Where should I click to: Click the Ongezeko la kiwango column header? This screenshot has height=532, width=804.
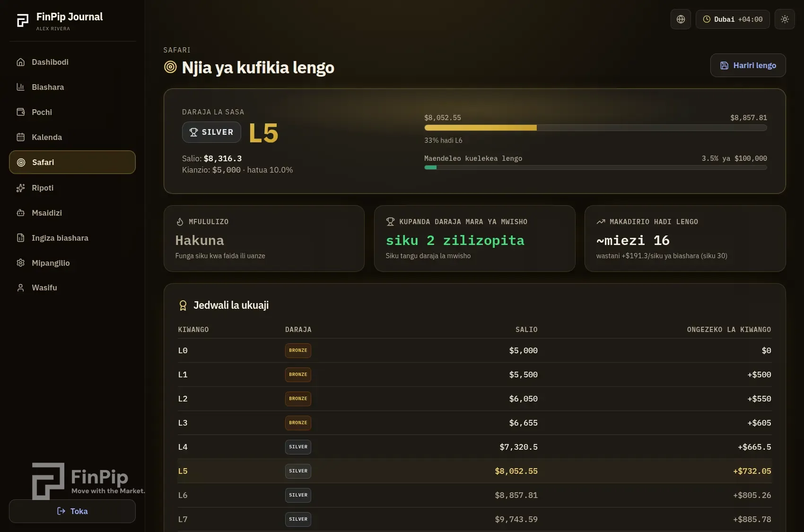tap(729, 330)
